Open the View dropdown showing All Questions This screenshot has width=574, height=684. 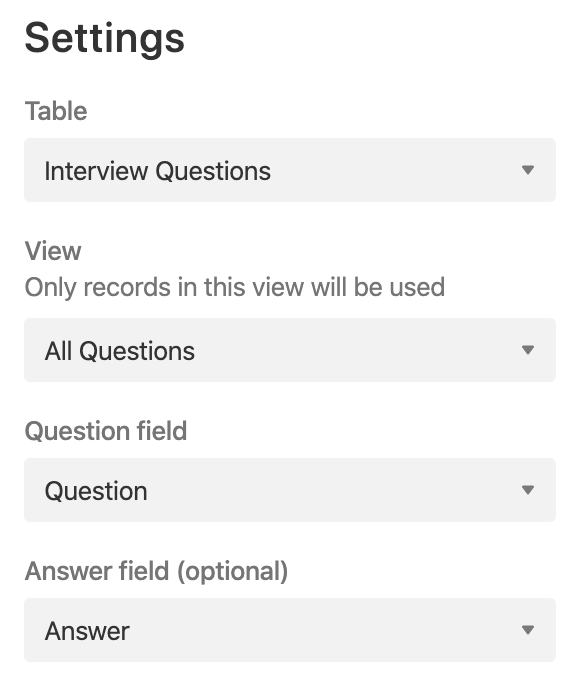[290, 350]
